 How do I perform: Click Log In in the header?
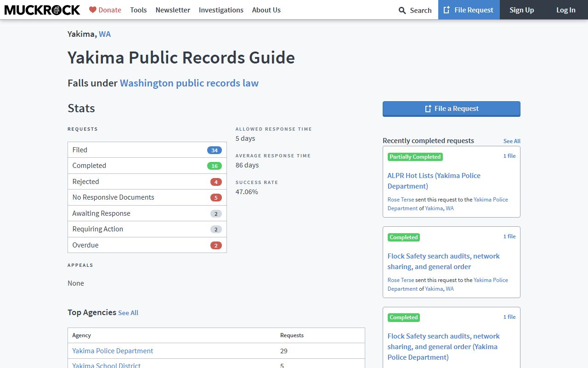[566, 10]
